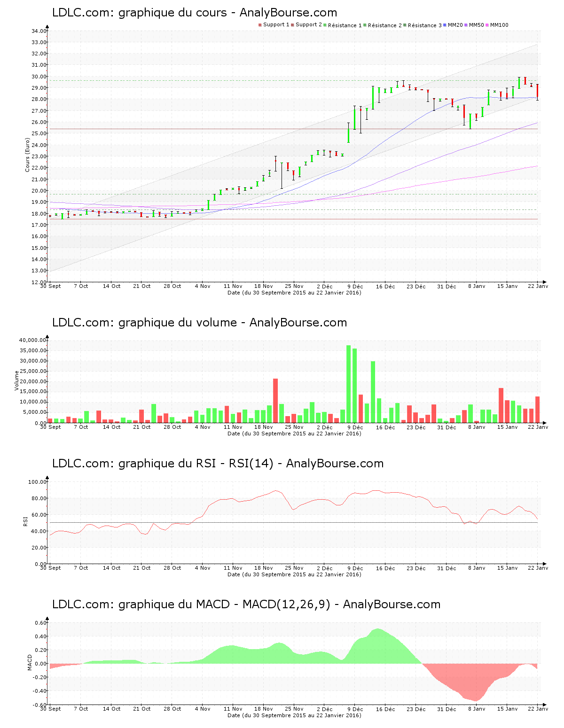The width and height of the screenshot is (564, 728).
Task: Click the MM100 pink legend swatch
Action: 487,25
